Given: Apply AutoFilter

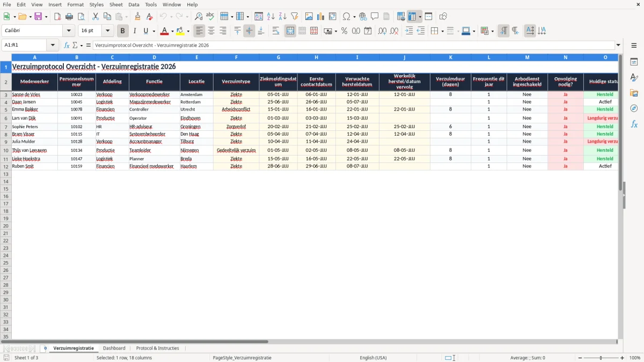Looking at the screenshot, I should 295,17.
